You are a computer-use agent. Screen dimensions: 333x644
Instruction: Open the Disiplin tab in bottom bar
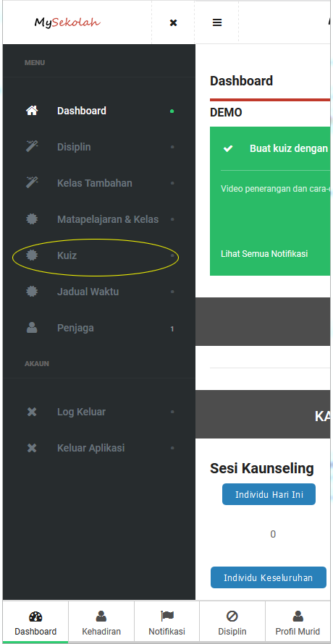pos(232,622)
